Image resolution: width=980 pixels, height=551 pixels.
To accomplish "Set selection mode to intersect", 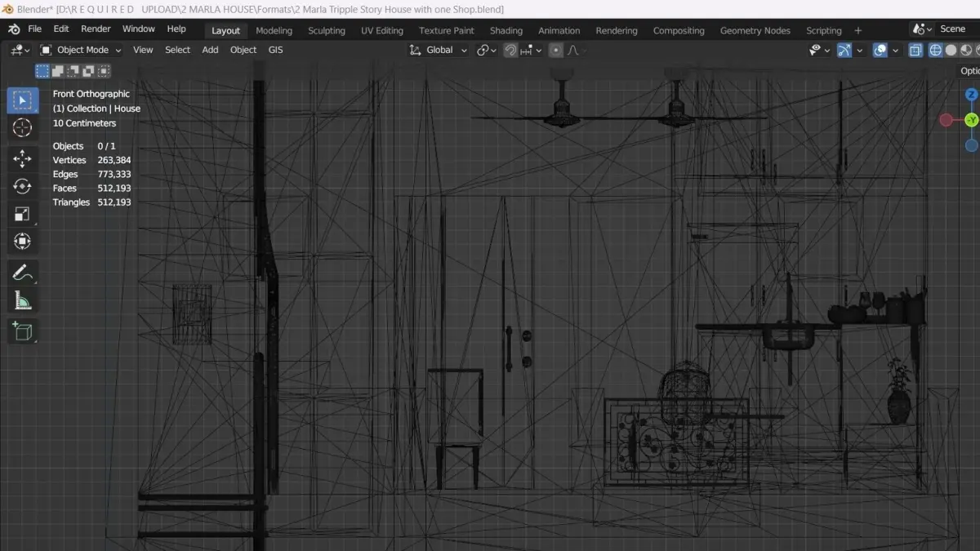I will 103,71.
